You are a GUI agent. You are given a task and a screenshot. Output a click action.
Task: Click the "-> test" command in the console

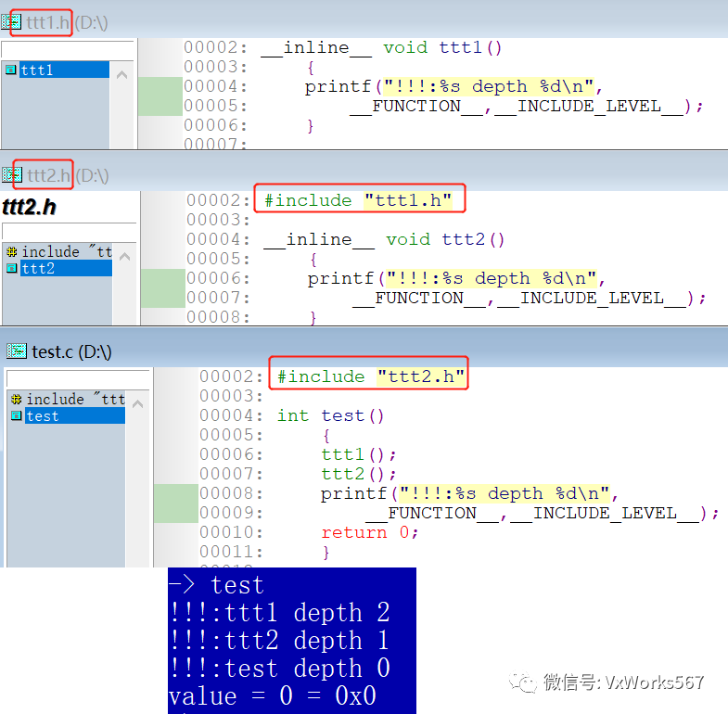216,584
